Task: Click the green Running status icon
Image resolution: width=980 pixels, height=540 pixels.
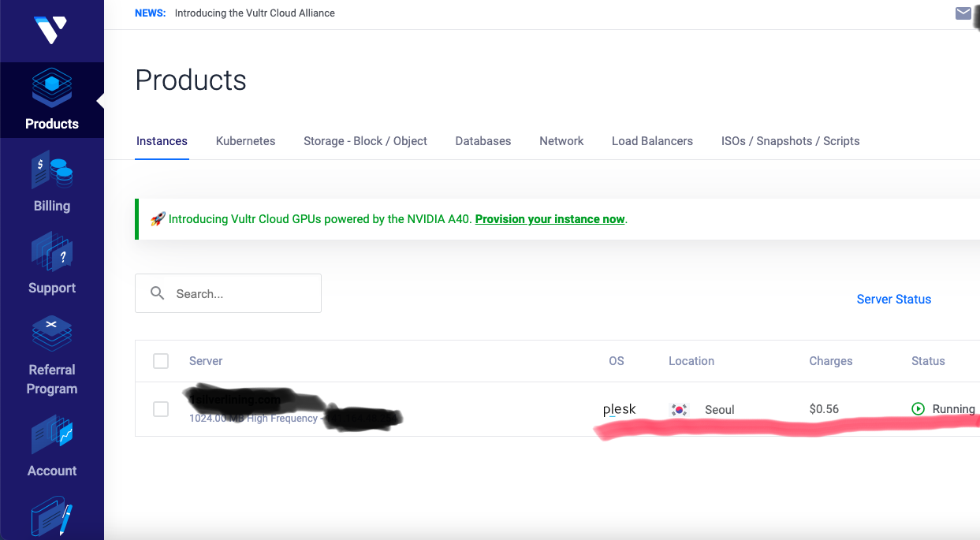Action: tap(918, 409)
